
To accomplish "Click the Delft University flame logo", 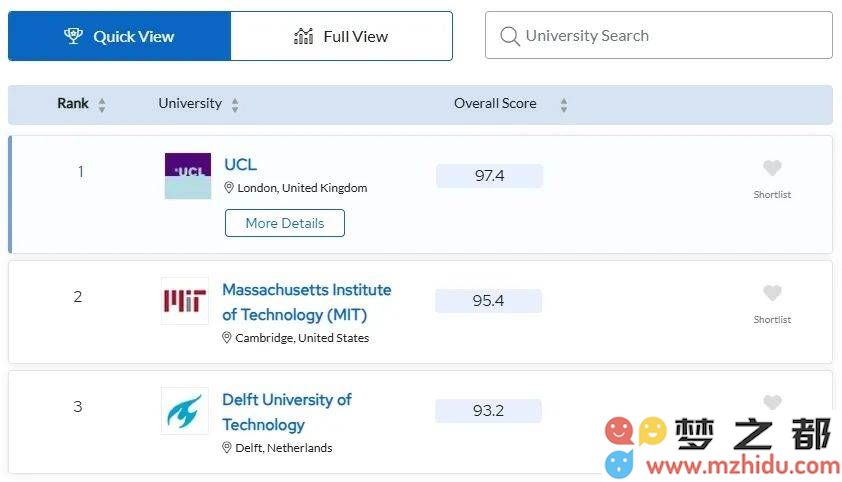I will 185,411.
